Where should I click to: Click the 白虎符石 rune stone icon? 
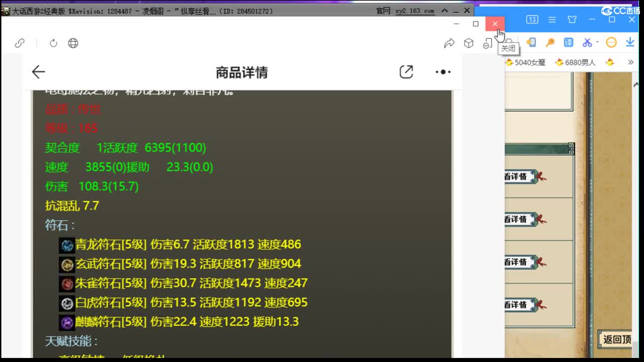[x=67, y=303]
